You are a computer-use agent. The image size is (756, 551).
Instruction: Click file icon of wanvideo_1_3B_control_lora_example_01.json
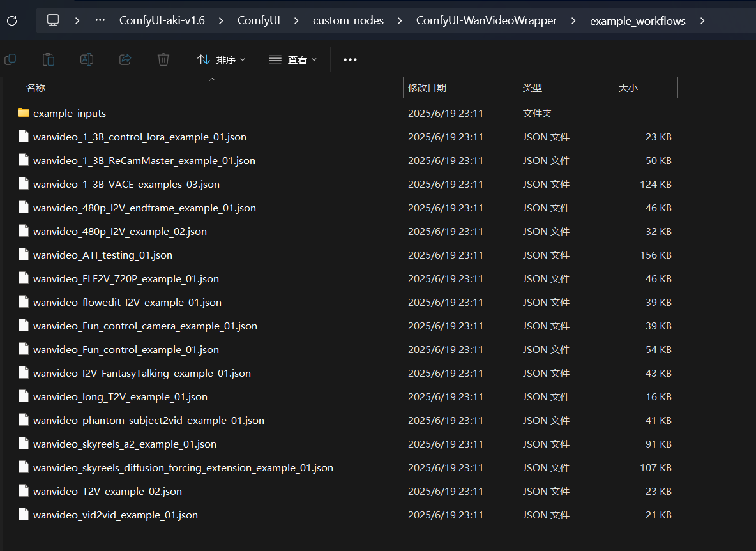(x=23, y=137)
